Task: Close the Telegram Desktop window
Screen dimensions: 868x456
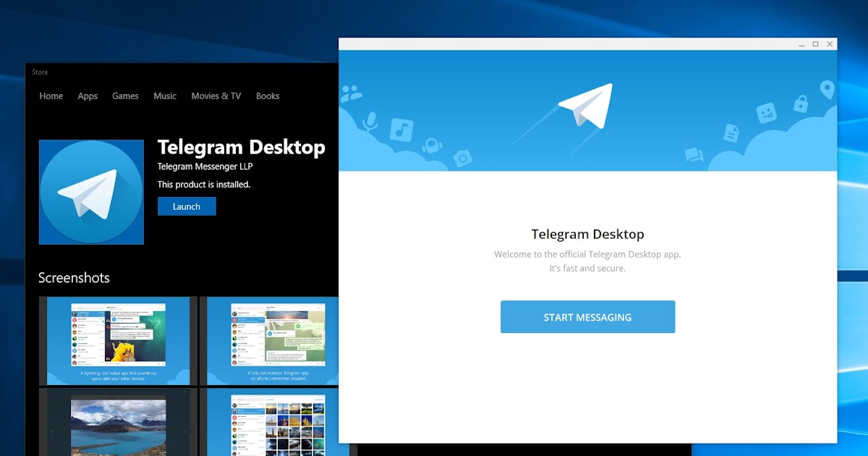Action: (830, 44)
